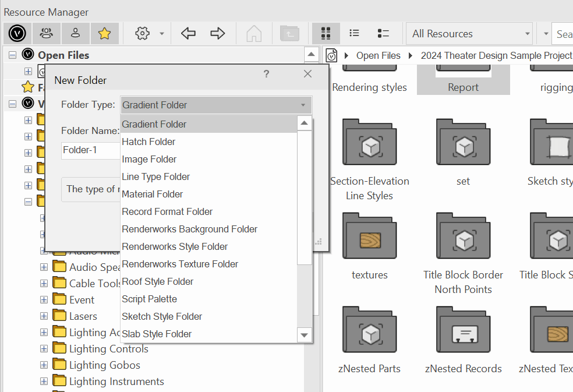This screenshot has width=573, height=392.
Task: Expand the Lighting Controls folder node
Action: point(44,348)
